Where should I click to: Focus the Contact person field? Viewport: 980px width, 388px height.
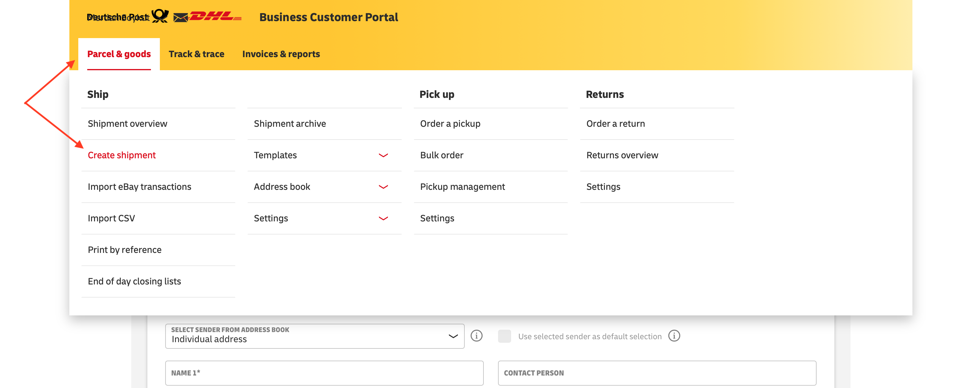pos(657,373)
